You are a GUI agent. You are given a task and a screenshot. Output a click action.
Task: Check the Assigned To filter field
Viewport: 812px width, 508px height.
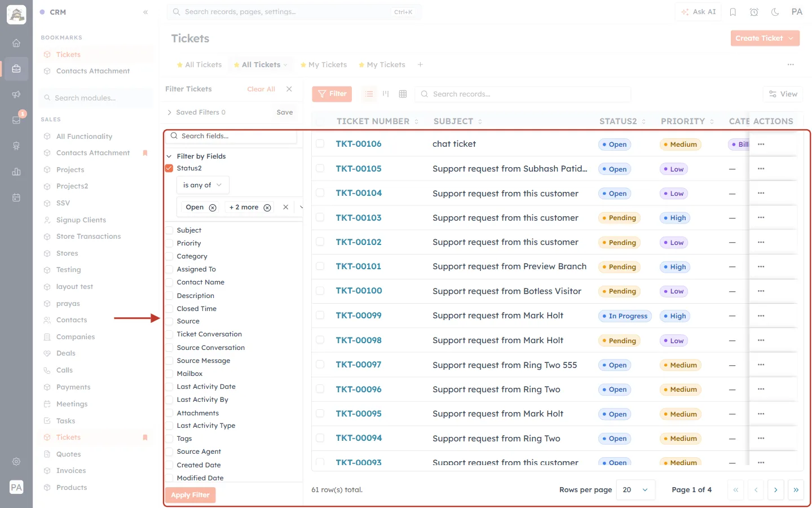pos(169,269)
